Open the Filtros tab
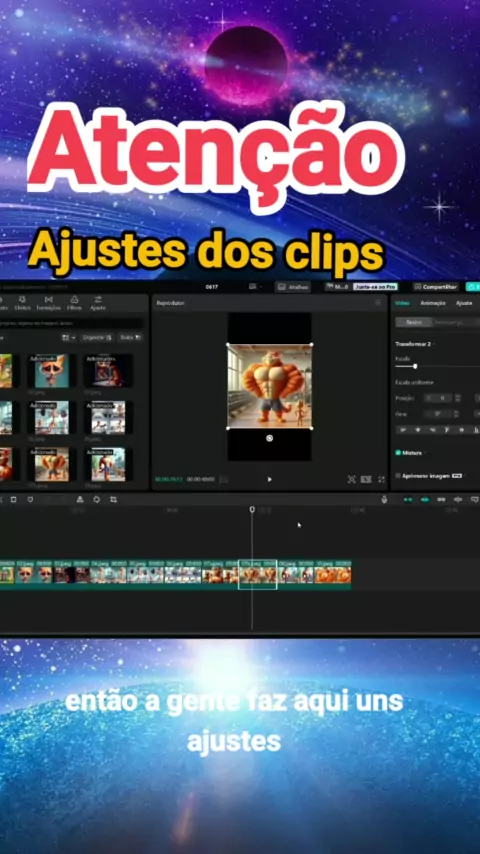The image size is (480, 854). coord(74,303)
